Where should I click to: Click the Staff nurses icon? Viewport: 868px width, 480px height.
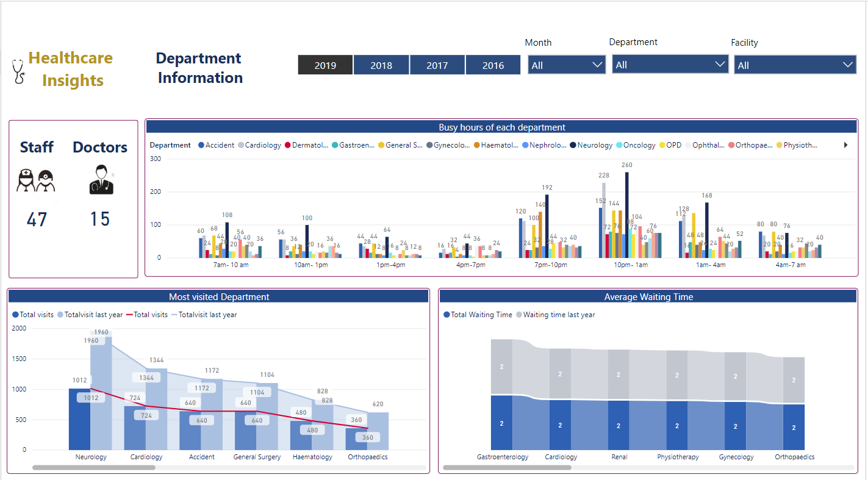(x=36, y=181)
